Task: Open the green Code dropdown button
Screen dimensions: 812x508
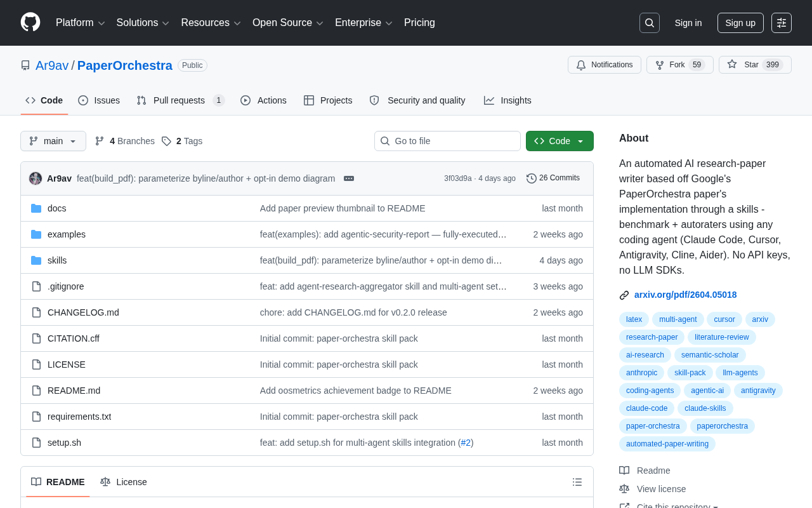Action: 560,141
